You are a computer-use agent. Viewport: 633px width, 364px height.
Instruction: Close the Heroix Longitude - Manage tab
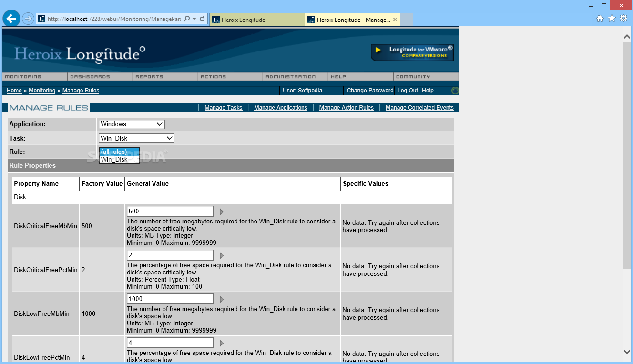[x=395, y=20]
